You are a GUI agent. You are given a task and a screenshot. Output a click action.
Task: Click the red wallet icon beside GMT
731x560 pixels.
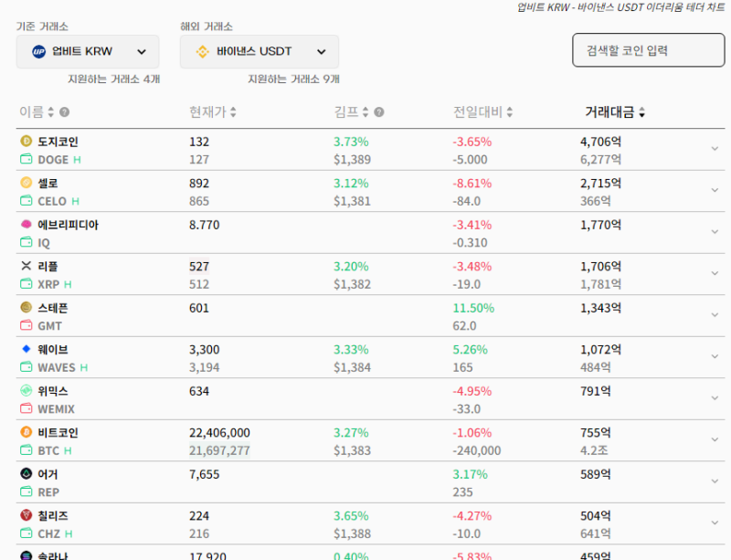point(26,325)
